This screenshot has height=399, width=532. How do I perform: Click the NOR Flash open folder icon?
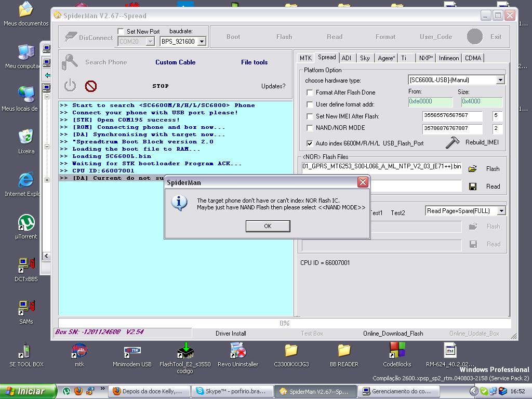coord(472,169)
